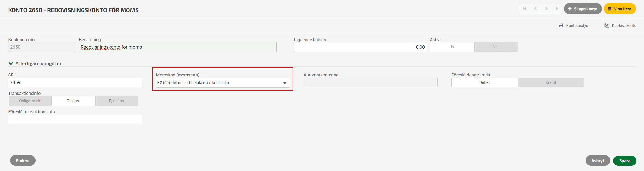The height and width of the screenshot is (171, 644).
Task: Open Visa lista account list
Action: (620, 9)
